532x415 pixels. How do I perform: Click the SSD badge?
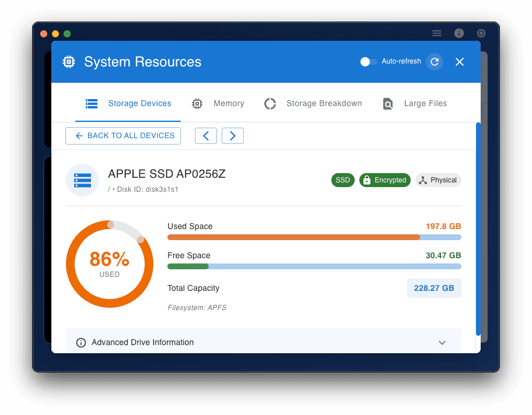tap(342, 180)
